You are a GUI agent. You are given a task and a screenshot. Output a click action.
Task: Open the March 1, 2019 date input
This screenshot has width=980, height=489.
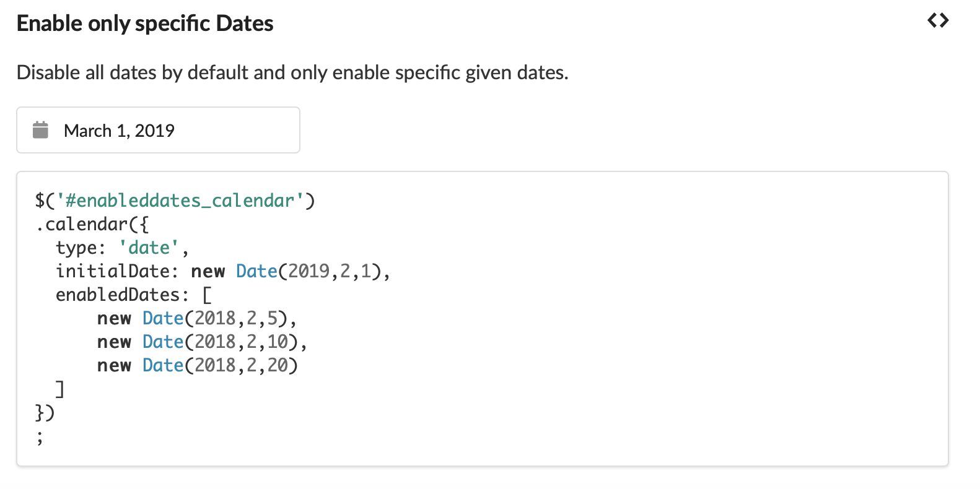(x=158, y=130)
